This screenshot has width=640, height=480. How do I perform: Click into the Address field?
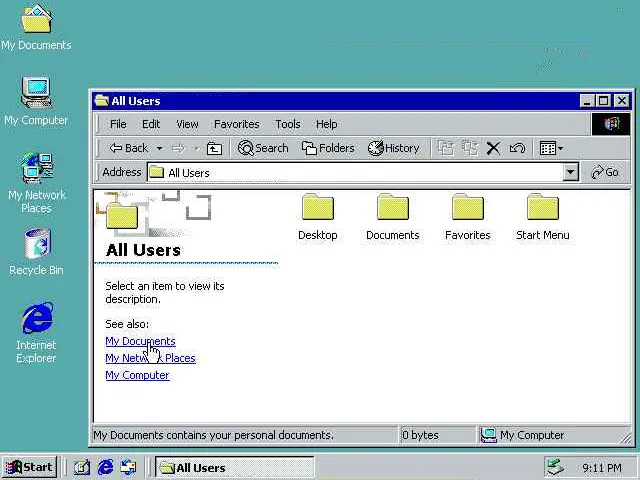(355, 173)
